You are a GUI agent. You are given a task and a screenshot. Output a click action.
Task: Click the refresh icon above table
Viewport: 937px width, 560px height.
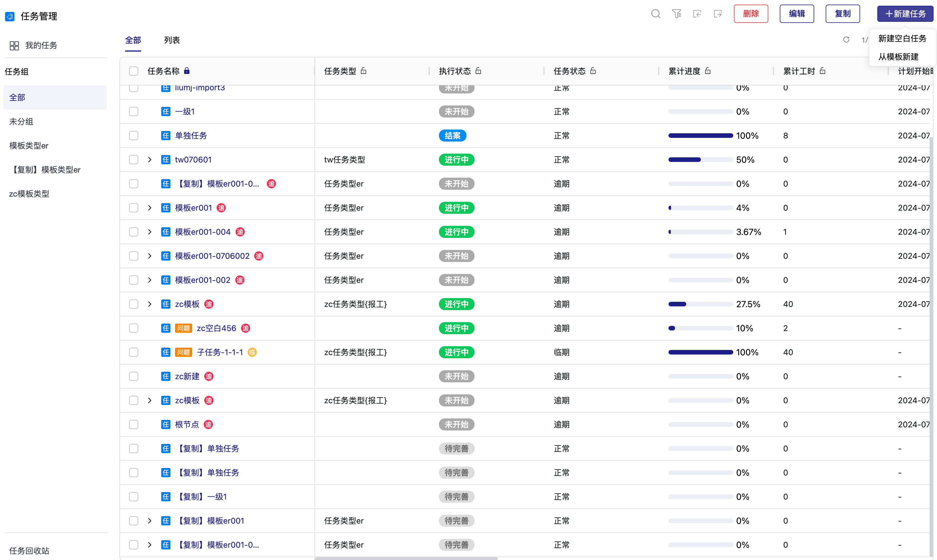pos(846,40)
